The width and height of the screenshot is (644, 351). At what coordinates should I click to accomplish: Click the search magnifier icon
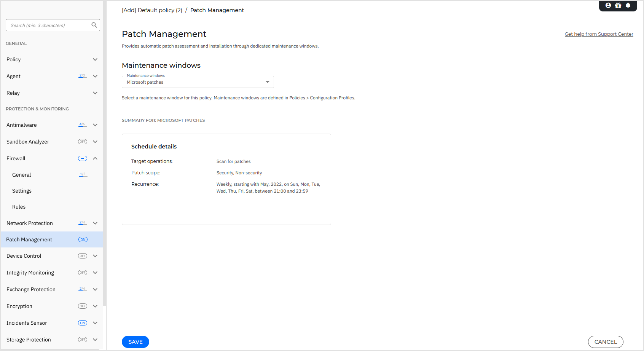[x=94, y=25]
